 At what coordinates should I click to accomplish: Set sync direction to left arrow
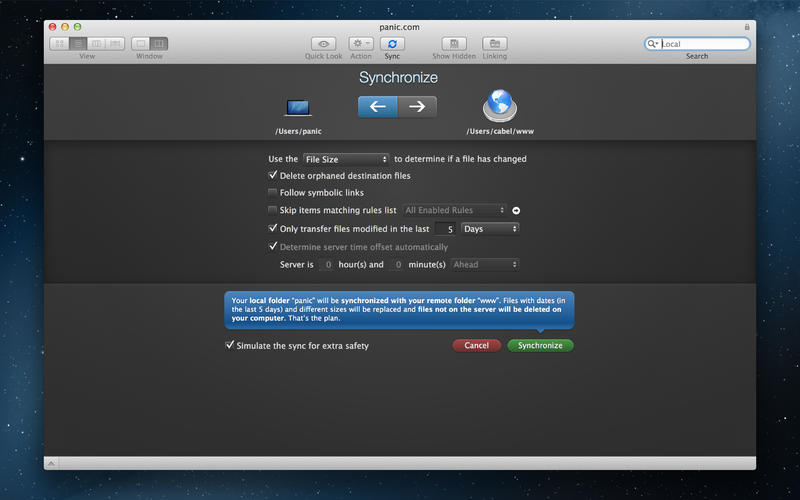click(378, 107)
